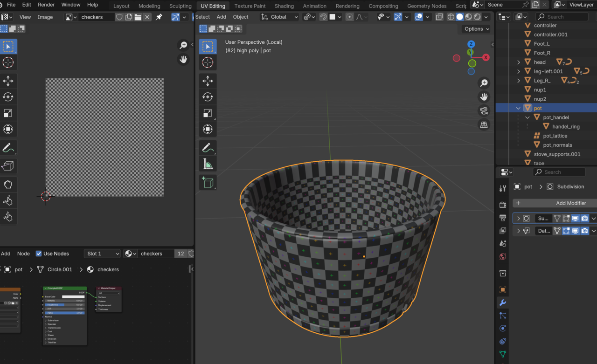Viewport: 597px width, 364px height.
Task: Collapse the pot_handel item in outliner
Action: coord(528,117)
